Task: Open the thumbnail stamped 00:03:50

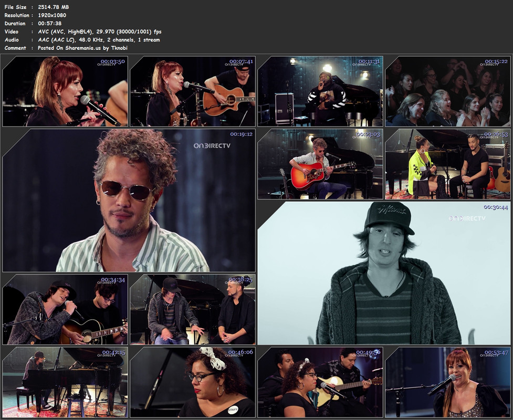Action: click(x=65, y=91)
